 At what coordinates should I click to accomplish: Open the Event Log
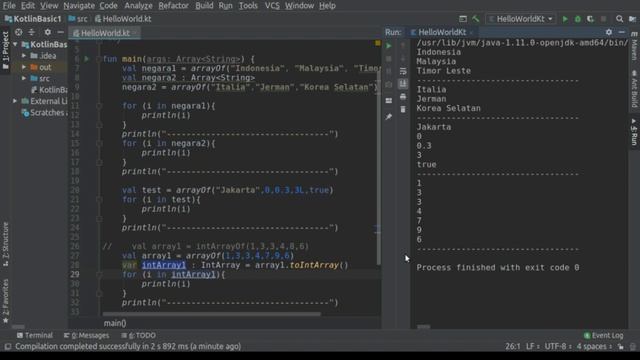pos(604,336)
